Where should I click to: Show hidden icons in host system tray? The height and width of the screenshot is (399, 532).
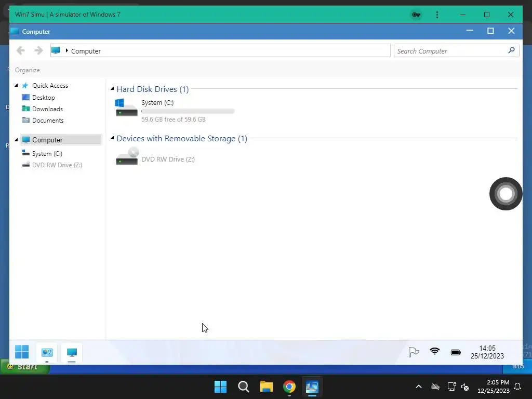419,387
